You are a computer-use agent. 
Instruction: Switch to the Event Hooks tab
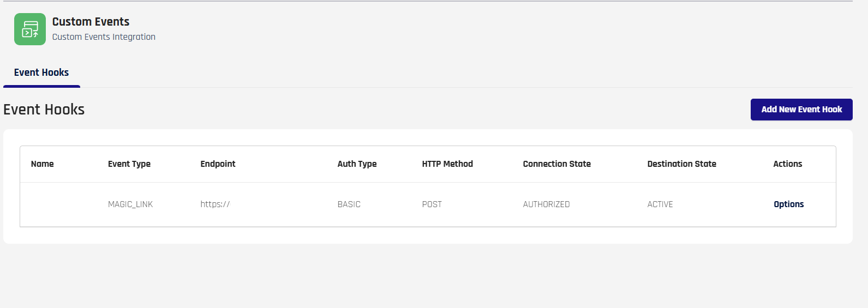coord(41,73)
